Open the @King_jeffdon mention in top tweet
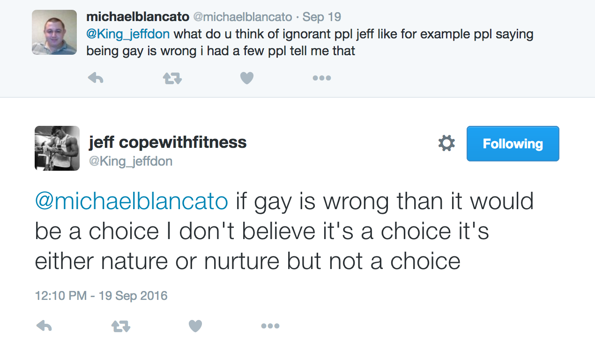 (128, 35)
